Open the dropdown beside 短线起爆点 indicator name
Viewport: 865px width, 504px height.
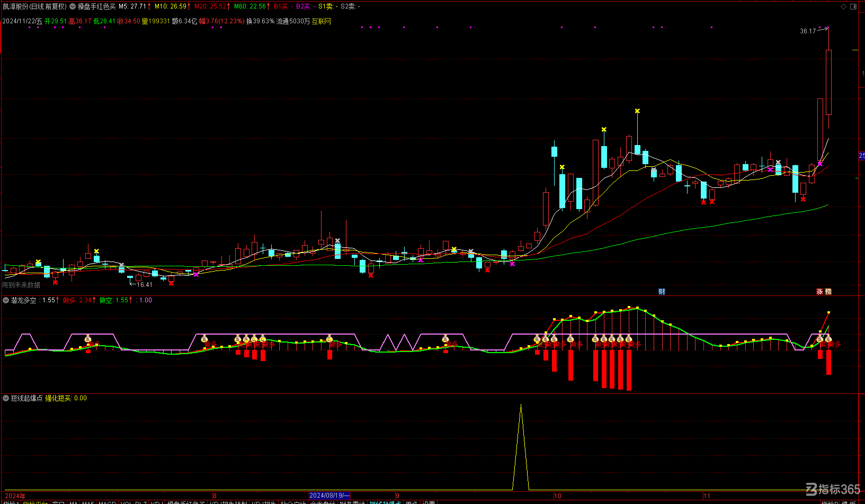[6, 398]
